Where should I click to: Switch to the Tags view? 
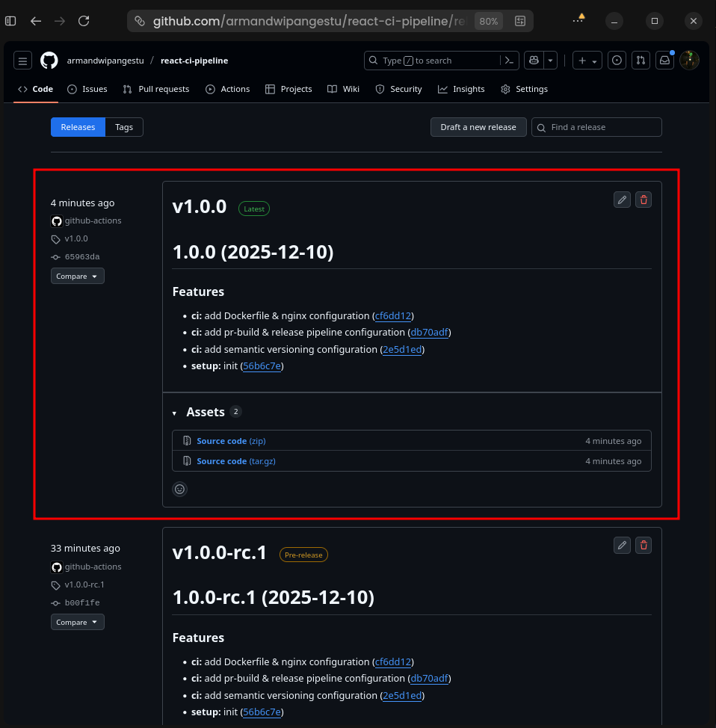click(x=123, y=127)
